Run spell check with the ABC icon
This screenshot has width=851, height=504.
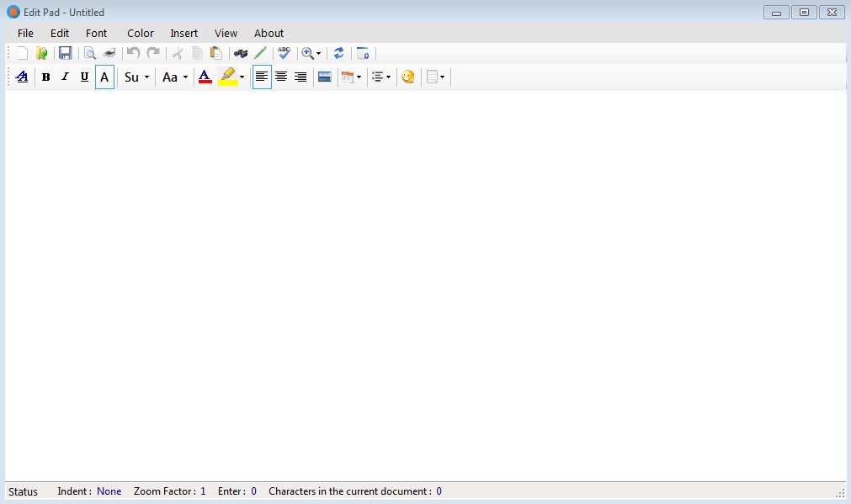(284, 52)
